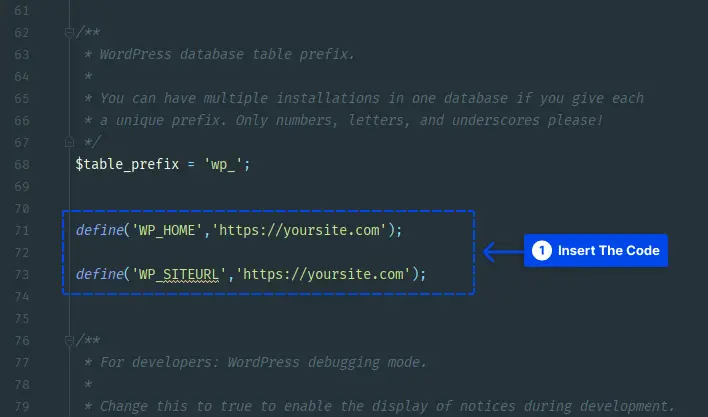
Task: Click line number 71 in the gutter
Action: [22, 231]
